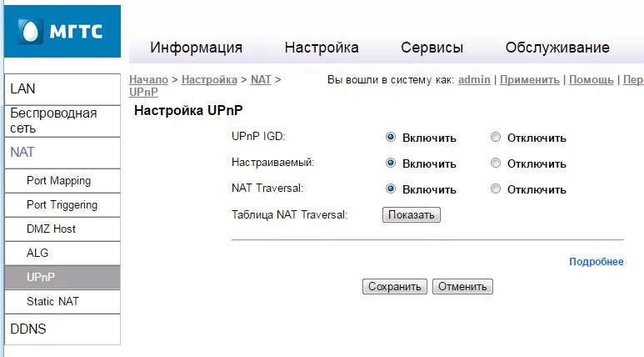This screenshot has width=644, height=357.
Task: Click the Отменить button
Action: 462,286
